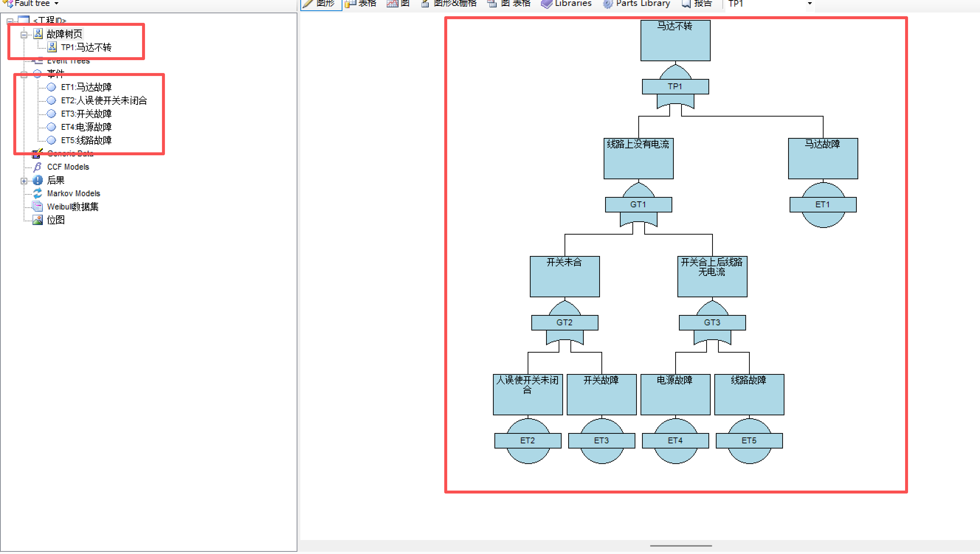Click the CCF Models beta icon
Screen dimensions: 980x554
[37, 167]
